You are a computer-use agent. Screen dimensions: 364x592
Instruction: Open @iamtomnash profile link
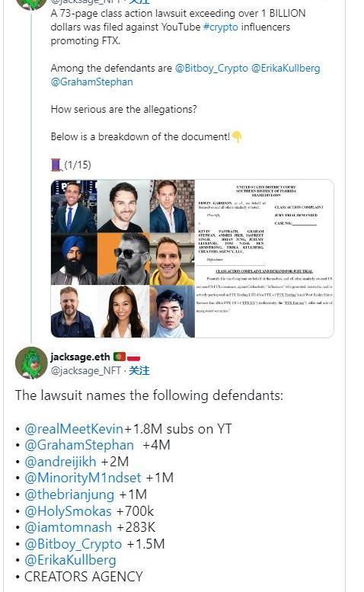point(69,527)
